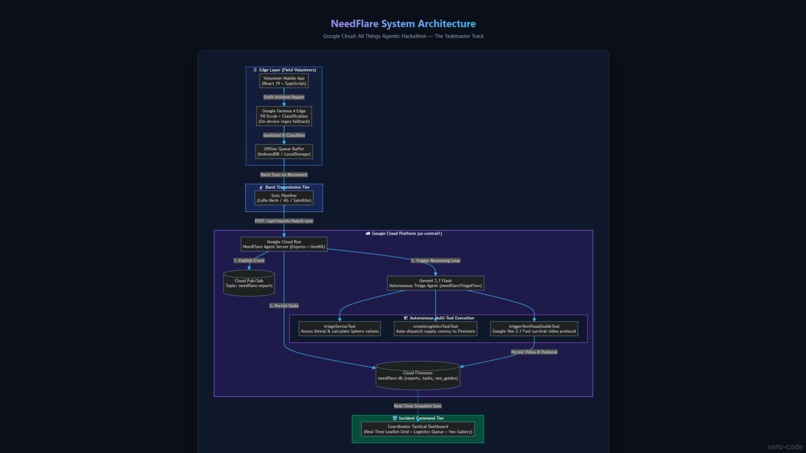Image resolution: width=806 pixels, height=453 pixels.
Task: Click the Incident Command Tier heading
Action: tap(421, 418)
